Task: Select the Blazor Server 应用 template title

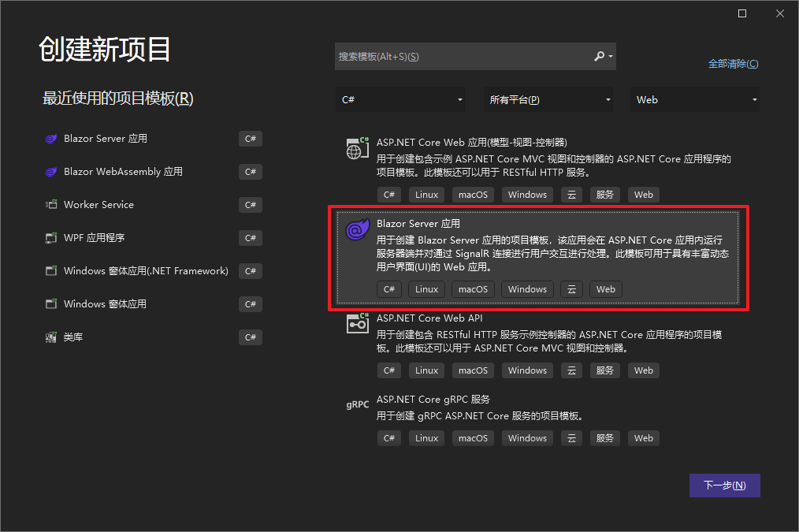Action: (418, 223)
